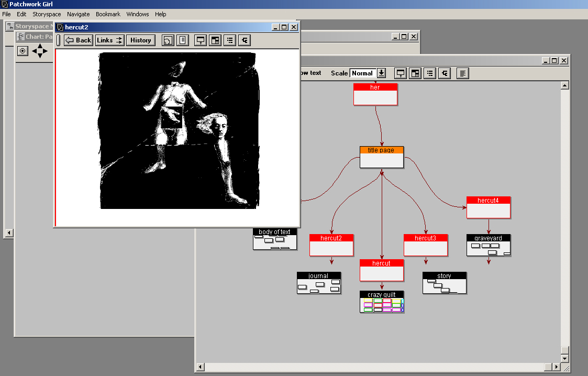
Task: Open the File menu
Action: (x=6, y=14)
